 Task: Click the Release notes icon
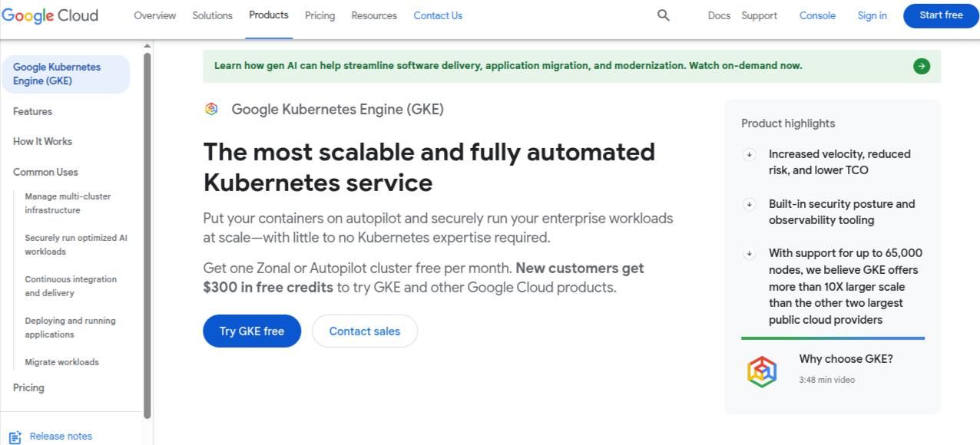tap(15, 437)
